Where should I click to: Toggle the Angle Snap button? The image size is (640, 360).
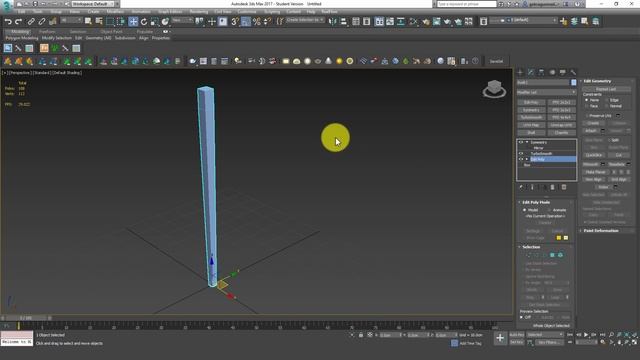[246, 22]
